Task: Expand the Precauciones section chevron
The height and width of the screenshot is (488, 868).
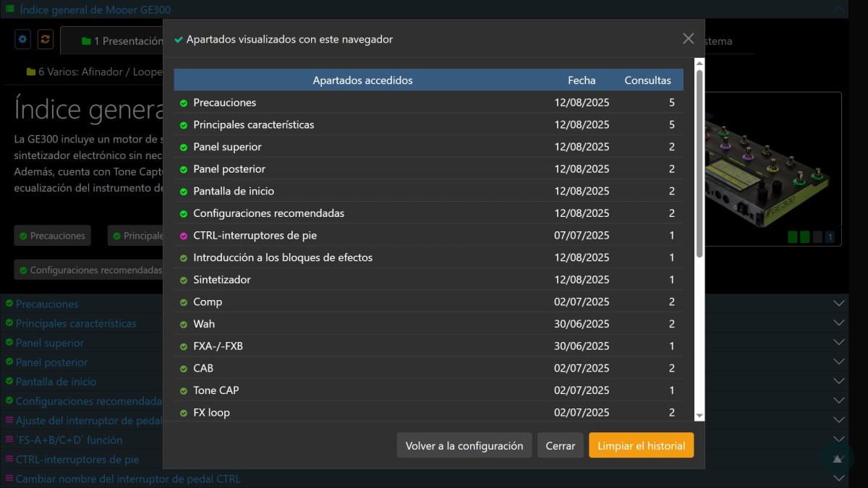Action: (839, 304)
